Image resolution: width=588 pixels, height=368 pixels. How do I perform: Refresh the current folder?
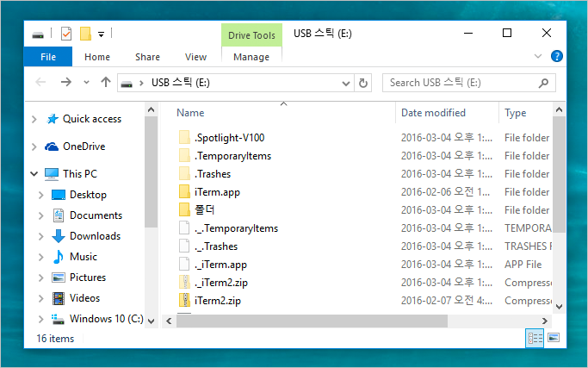(363, 83)
